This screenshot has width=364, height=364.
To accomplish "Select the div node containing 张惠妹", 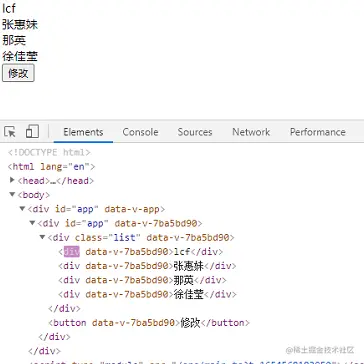I will point(147,266).
